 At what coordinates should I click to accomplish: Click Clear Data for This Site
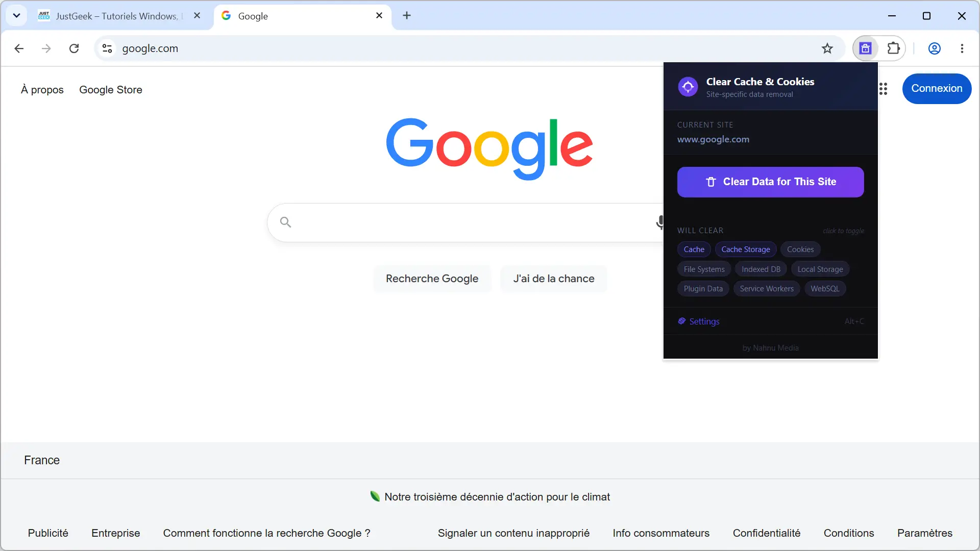770,182
